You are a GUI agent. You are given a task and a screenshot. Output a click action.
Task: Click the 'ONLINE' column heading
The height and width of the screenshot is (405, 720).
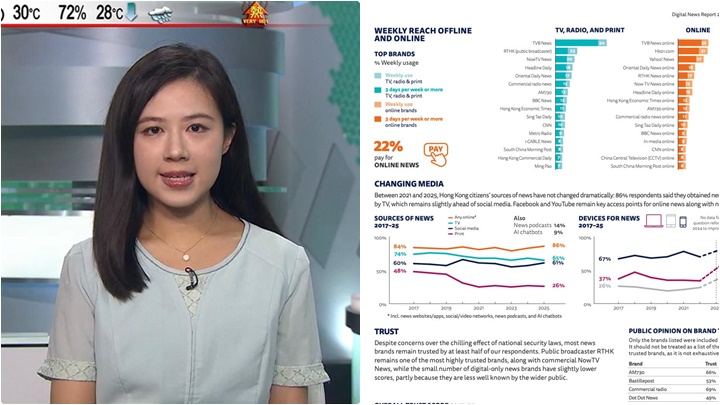coord(698,30)
